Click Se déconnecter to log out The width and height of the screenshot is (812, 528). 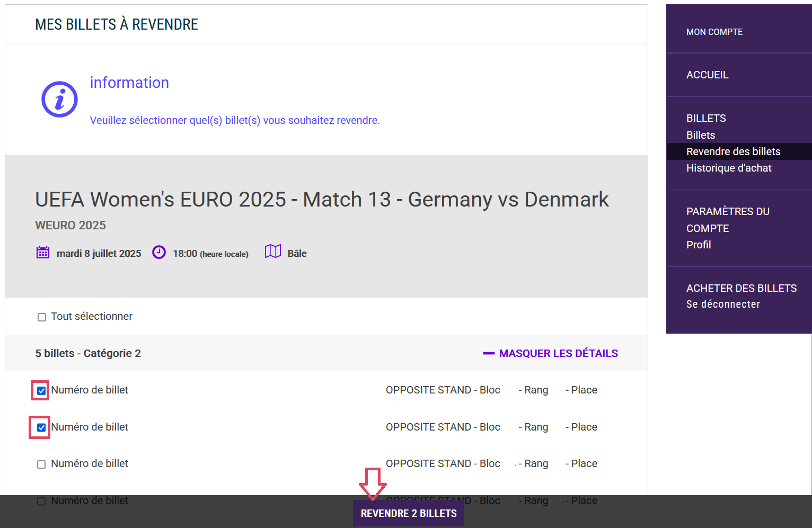pos(723,304)
